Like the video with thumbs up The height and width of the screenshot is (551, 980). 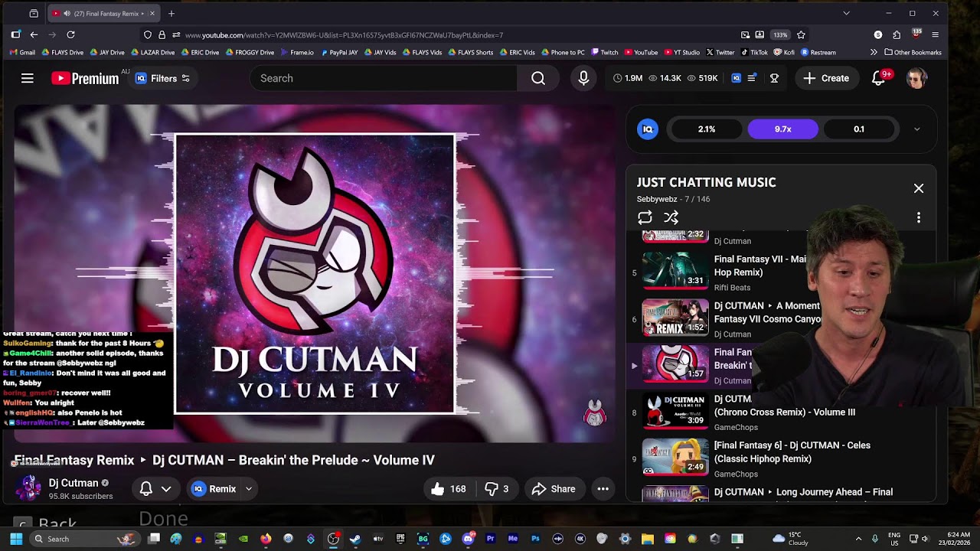click(x=449, y=489)
